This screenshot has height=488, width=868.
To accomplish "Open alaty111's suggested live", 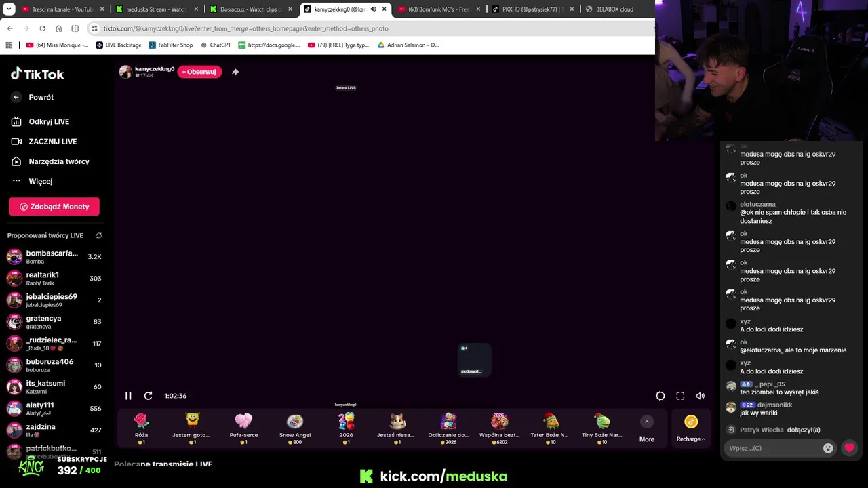I will pyautogui.click(x=54, y=409).
